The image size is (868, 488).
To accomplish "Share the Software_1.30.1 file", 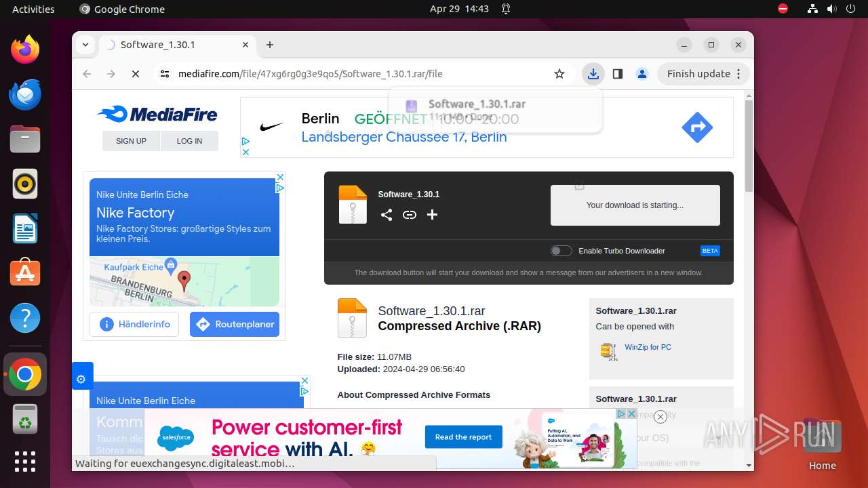I will [387, 215].
